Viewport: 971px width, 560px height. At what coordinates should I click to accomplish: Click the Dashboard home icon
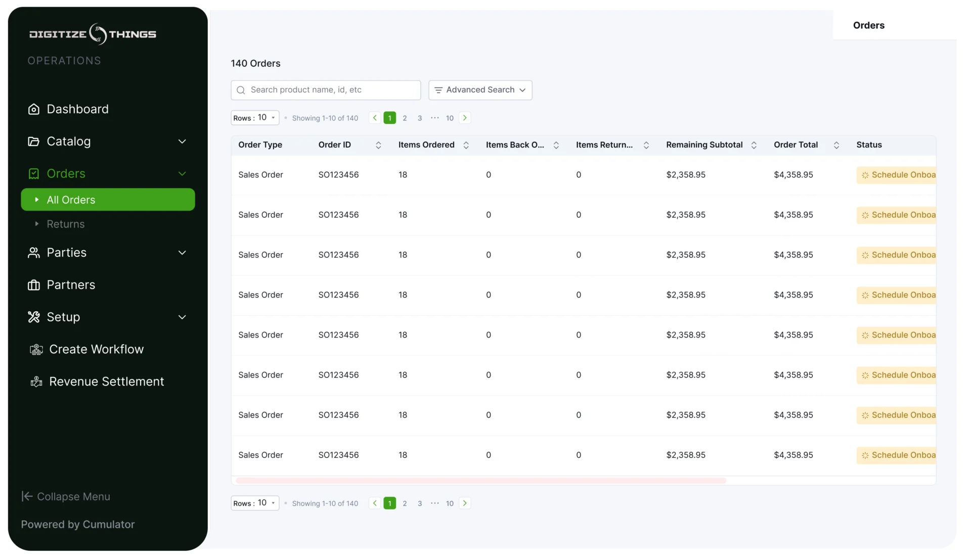click(33, 109)
